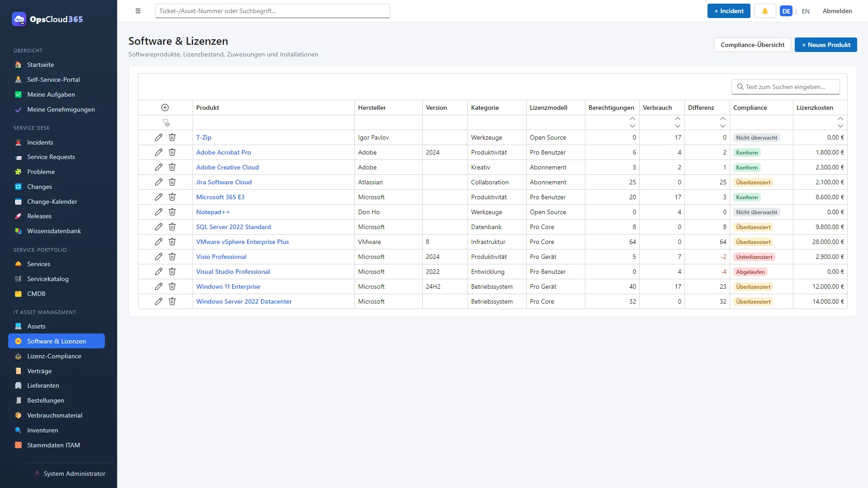The width and height of the screenshot is (868, 488).
Task: Click the search magnifier icon in the table search box
Action: click(740, 87)
